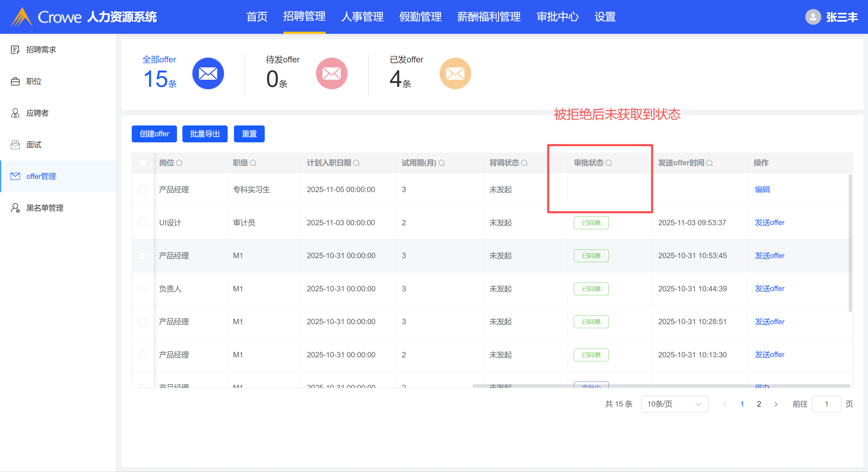The width and height of the screenshot is (868, 472).
Task: Click the search icon beside 审批状态 header
Action: (608, 163)
